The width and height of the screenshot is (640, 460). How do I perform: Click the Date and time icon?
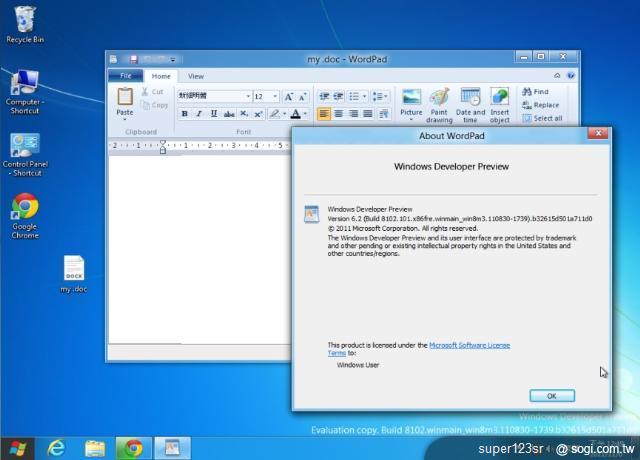coord(470,97)
